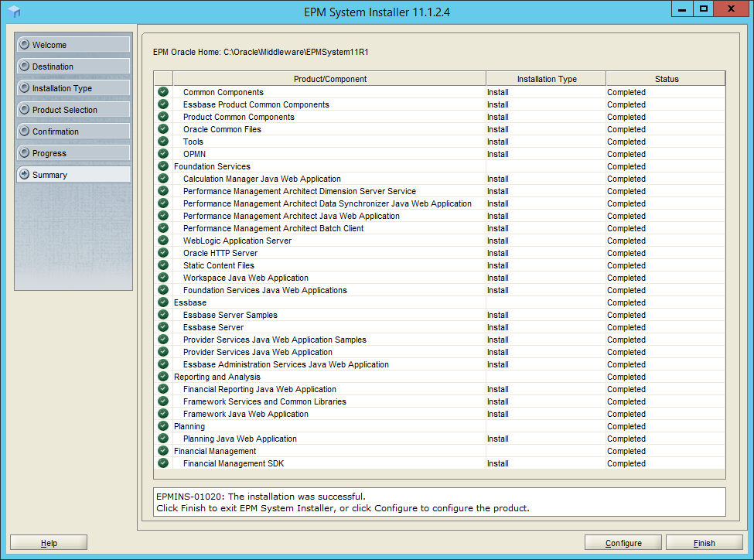
Task: Click the green check icon beside Essbase Product Common Components
Action: (x=163, y=104)
